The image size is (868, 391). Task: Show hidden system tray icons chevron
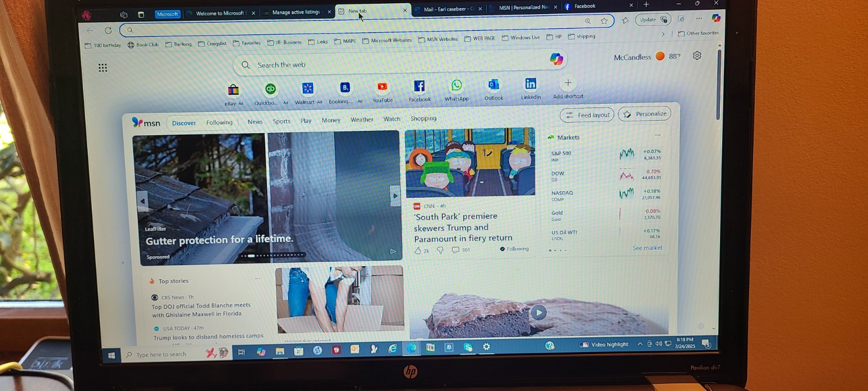(640, 344)
